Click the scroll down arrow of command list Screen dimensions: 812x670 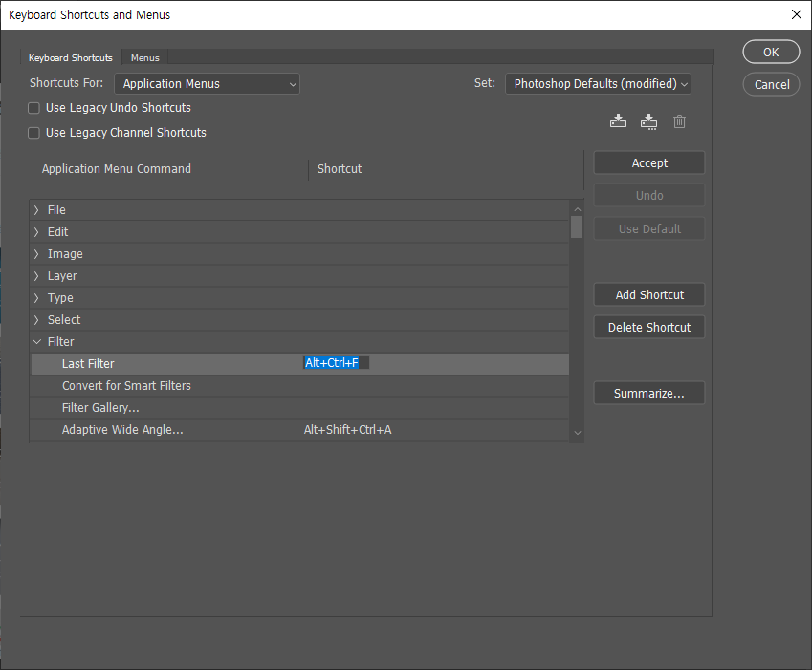[578, 433]
